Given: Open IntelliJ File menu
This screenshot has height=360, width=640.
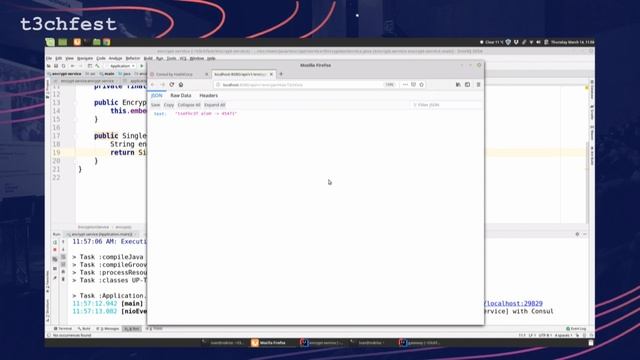Looking at the screenshot, I should pos(49,58).
